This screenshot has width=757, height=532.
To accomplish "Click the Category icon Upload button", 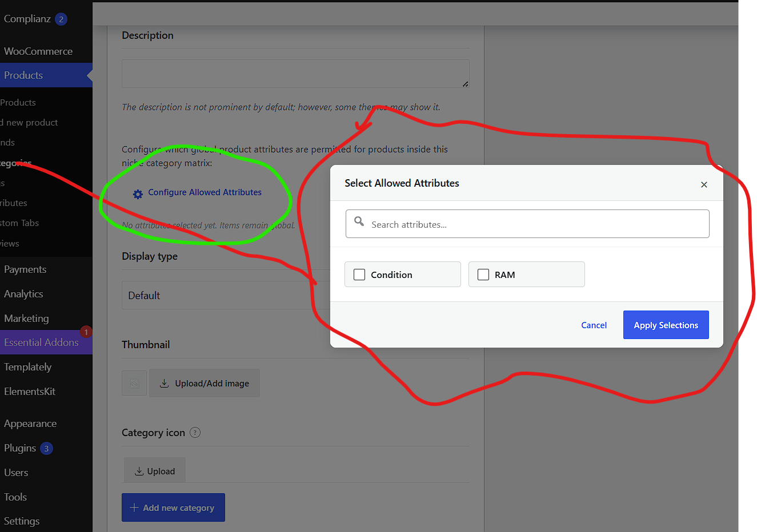I will click(x=155, y=470).
